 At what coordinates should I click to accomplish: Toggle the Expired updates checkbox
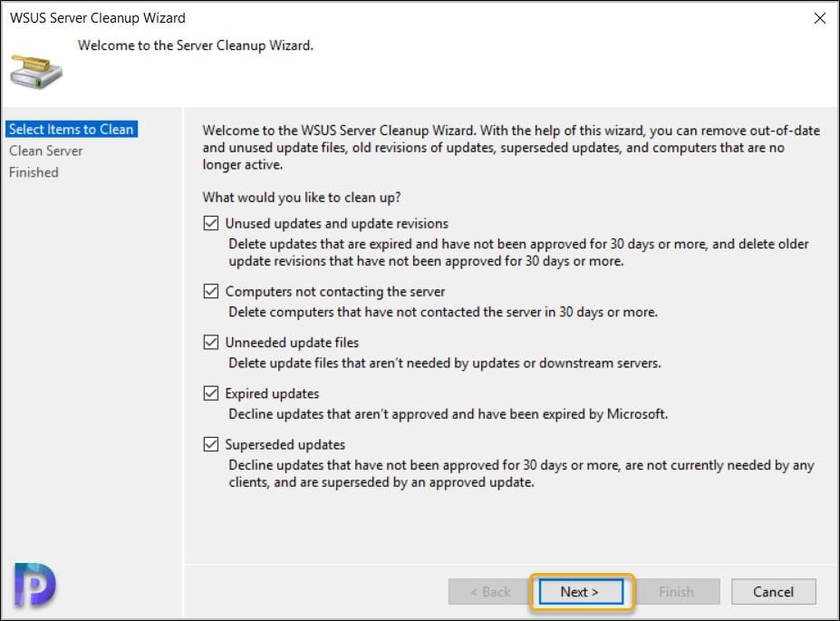pyautogui.click(x=211, y=393)
